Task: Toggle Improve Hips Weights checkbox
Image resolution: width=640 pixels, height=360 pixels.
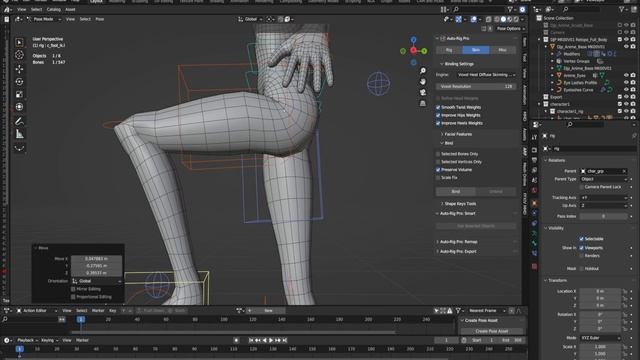Action: 438,116
